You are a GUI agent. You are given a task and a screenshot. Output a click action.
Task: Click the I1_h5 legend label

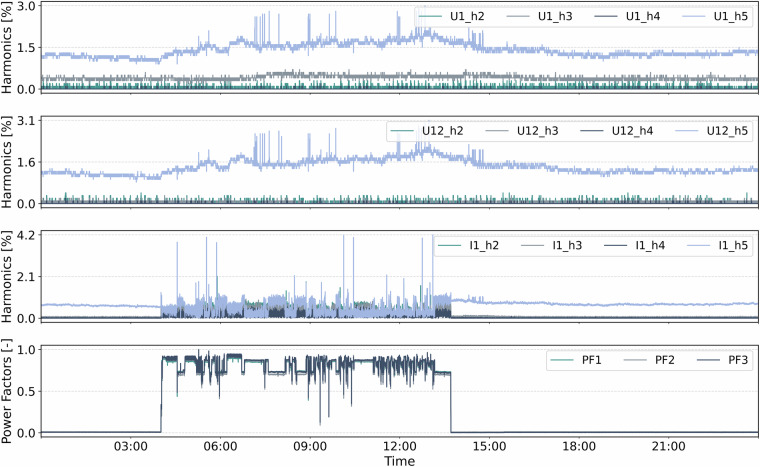coord(733,245)
